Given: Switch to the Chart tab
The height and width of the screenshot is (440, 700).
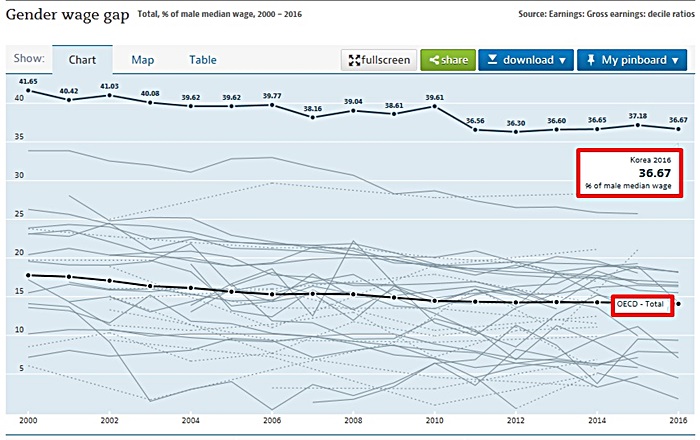Looking at the screenshot, I should coord(82,60).
